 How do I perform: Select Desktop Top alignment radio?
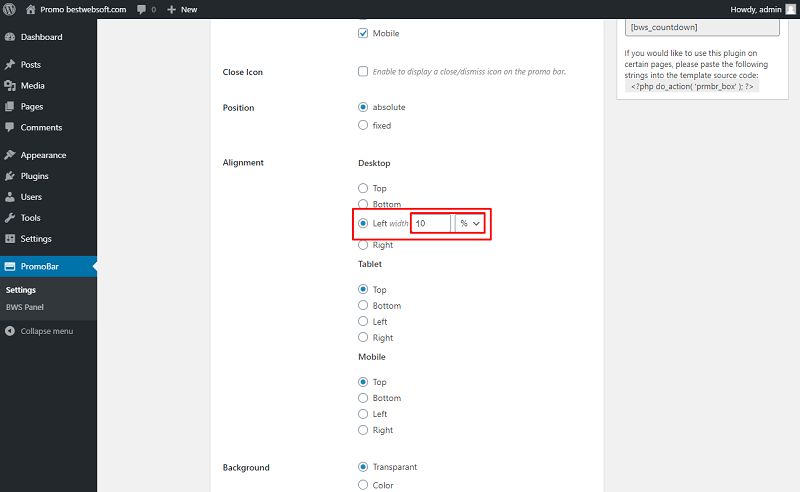pos(363,188)
